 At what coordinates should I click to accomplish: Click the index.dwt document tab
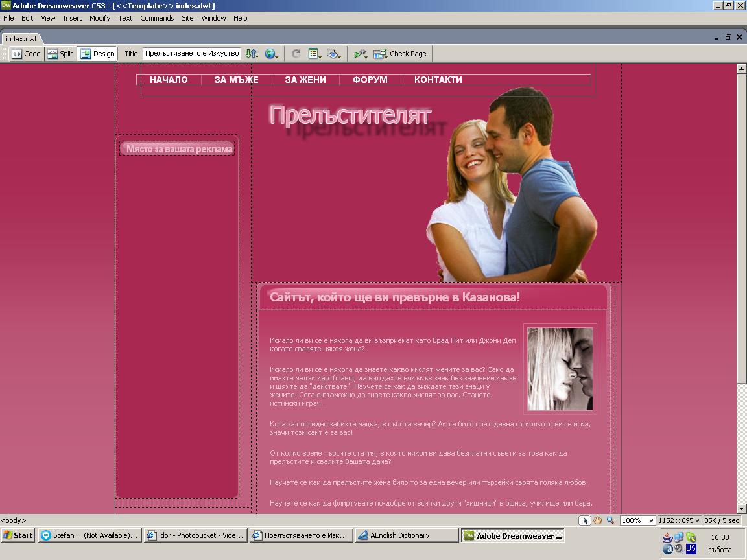click(21, 39)
